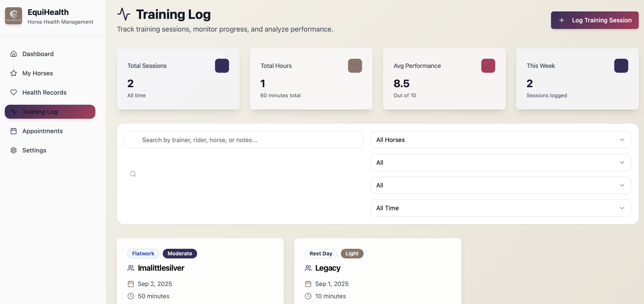Screen dimensions: 644x304
Task: Click the search by trainer input field
Action: coord(244,140)
